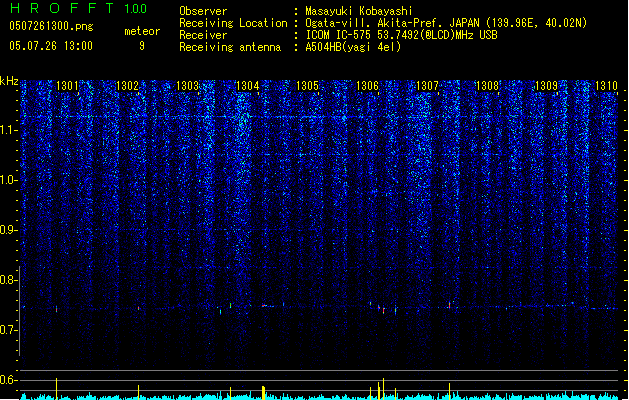The image size is (629, 400).
Task: Click the 1309 time marker
Action: click(x=546, y=86)
